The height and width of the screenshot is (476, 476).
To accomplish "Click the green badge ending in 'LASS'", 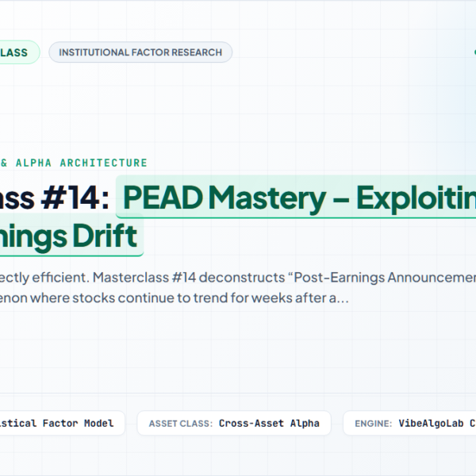I will [18, 52].
